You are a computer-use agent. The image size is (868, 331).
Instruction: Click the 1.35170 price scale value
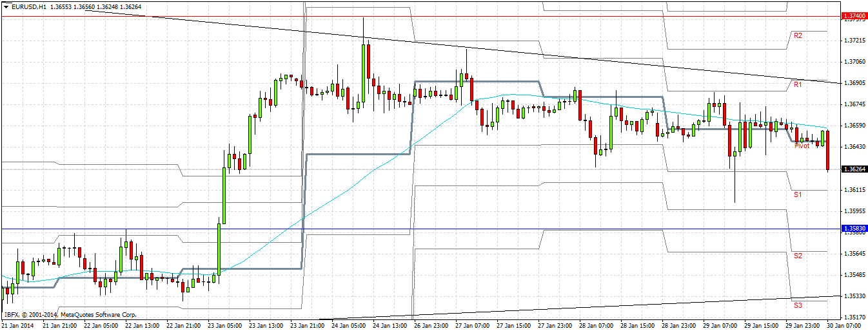pos(854,317)
